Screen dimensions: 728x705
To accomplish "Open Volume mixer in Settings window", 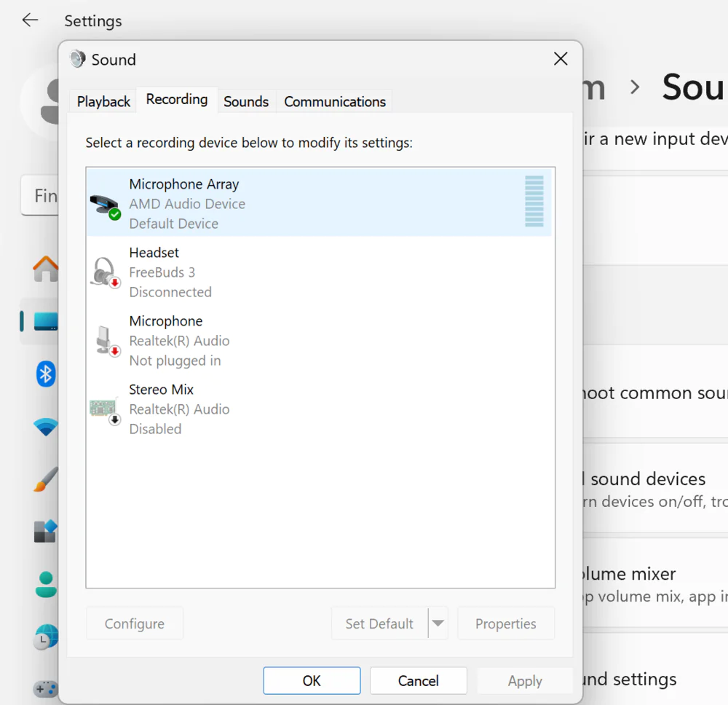I will pos(654,585).
